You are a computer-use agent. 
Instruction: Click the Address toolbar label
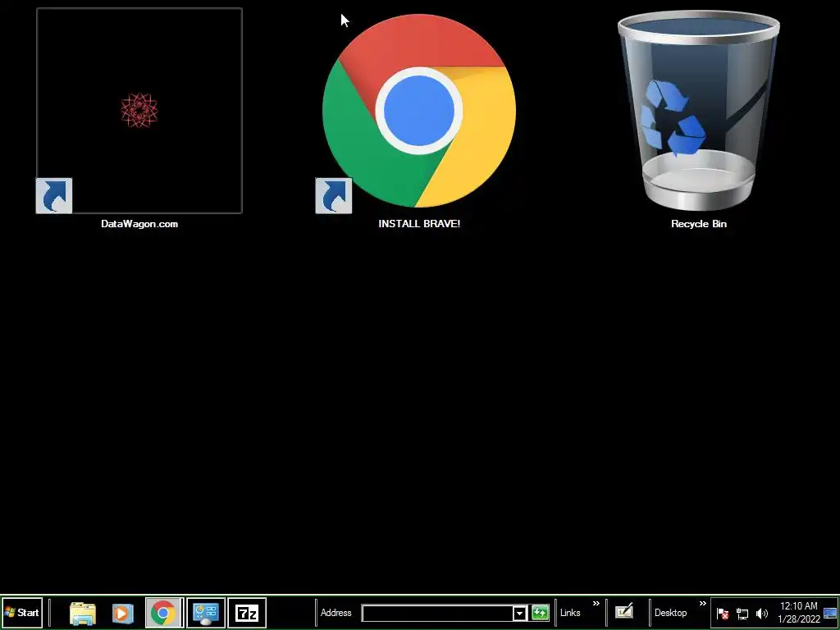tap(336, 612)
